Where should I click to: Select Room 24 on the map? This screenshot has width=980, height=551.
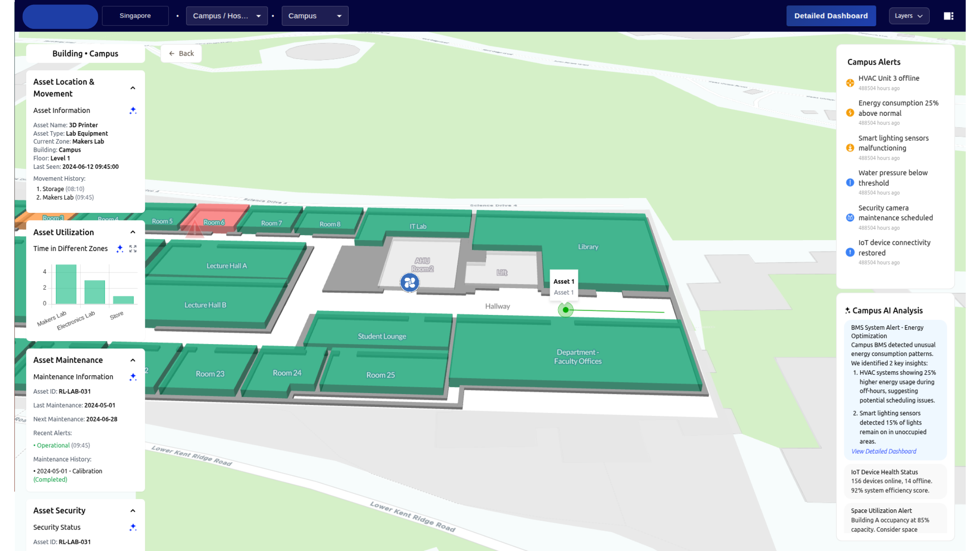287,373
